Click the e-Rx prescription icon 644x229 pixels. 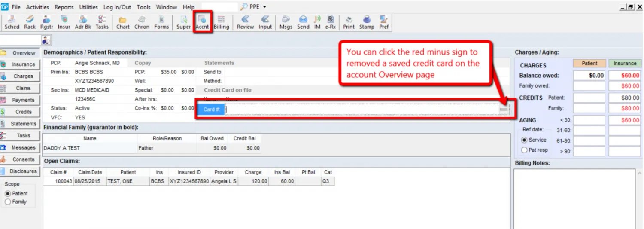[x=330, y=22]
